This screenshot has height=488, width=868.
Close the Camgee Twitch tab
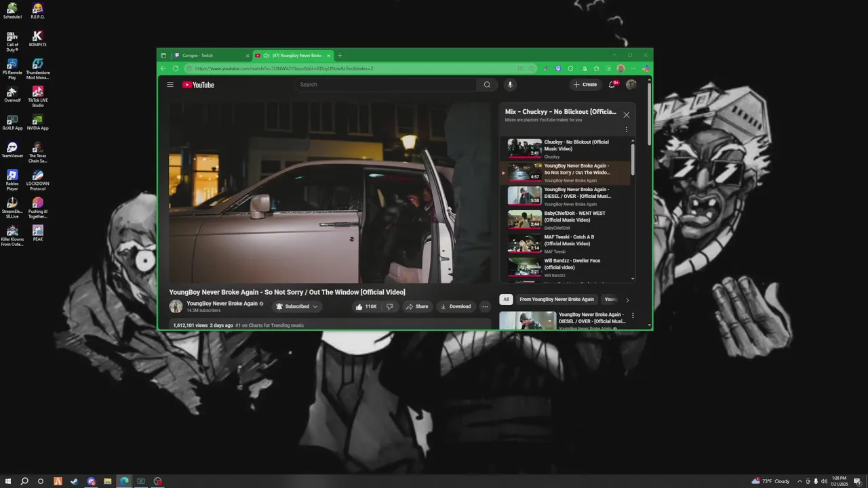pyautogui.click(x=247, y=56)
